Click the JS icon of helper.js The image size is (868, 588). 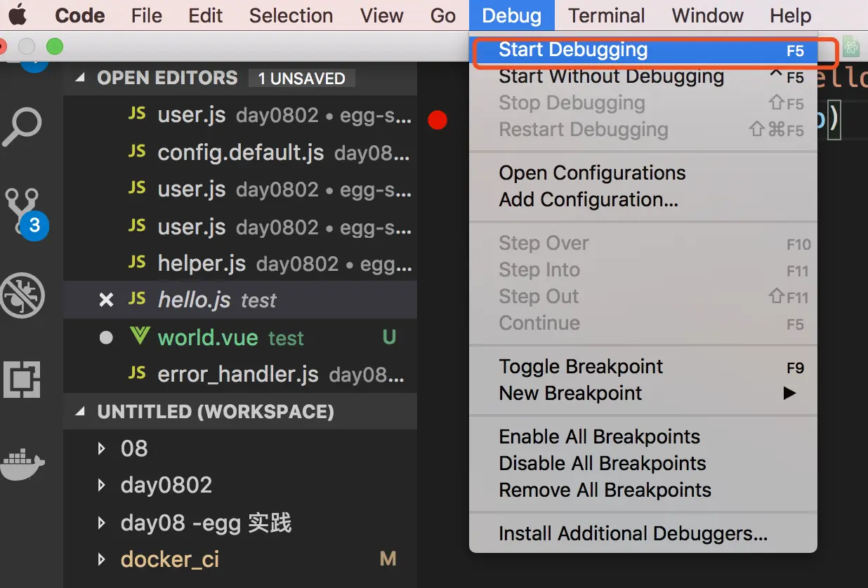click(x=138, y=262)
